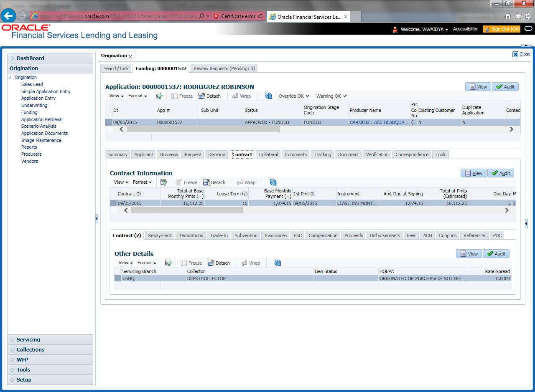Screen dimensions: 535x392
Task: Open the browser home page icon
Action: click(x=508, y=16)
